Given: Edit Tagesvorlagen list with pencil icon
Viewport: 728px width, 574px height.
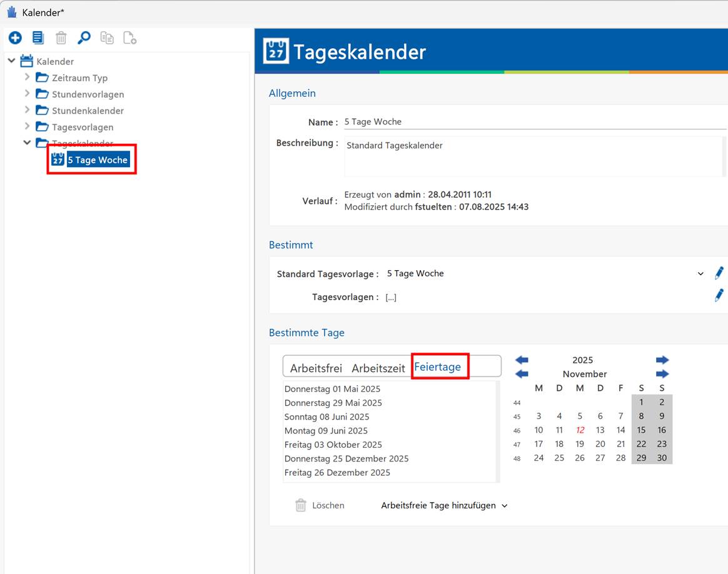Looking at the screenshot, I should tap(719, 295).
